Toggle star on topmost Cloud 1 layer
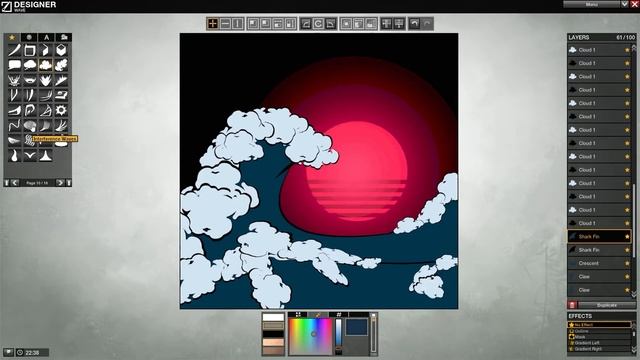The image size is (640, 360). 627,50
